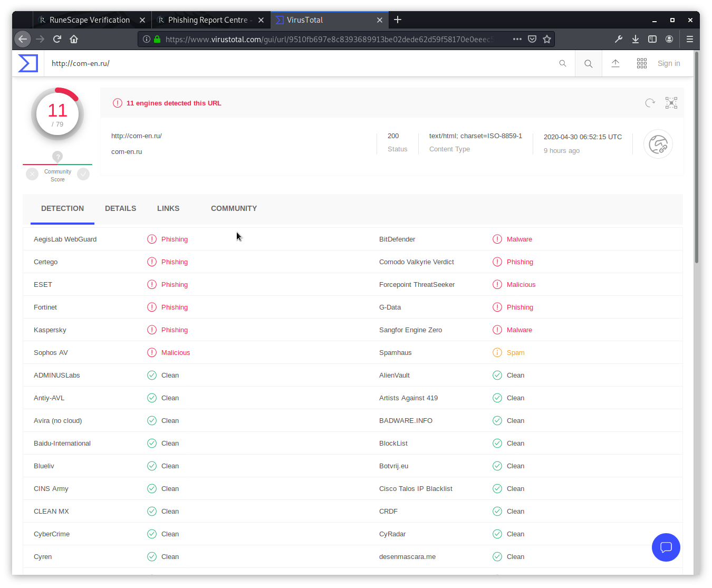Click the Comodo Valkyrie Verdict engine name
The image size is (712, 588).
click(417, 262)
